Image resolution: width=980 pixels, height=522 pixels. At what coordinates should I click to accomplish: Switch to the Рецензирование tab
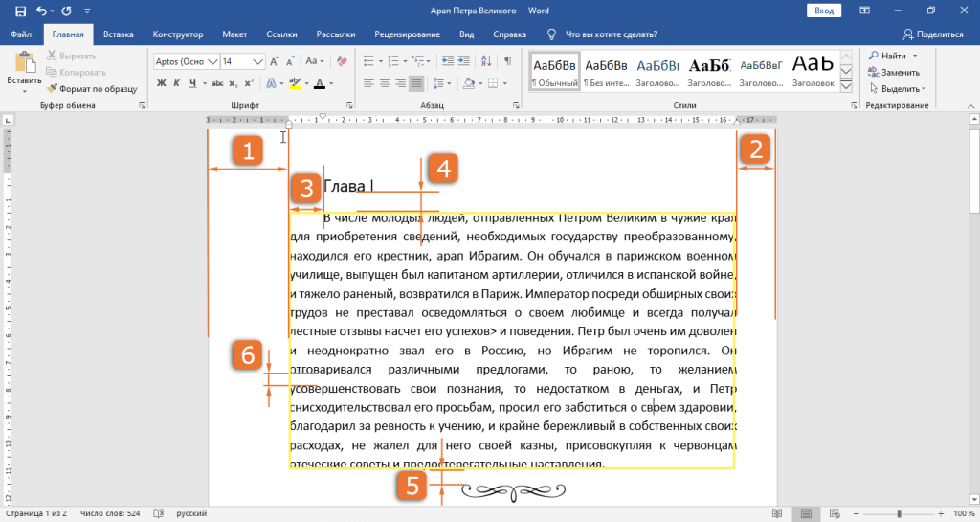pos(408,34)
